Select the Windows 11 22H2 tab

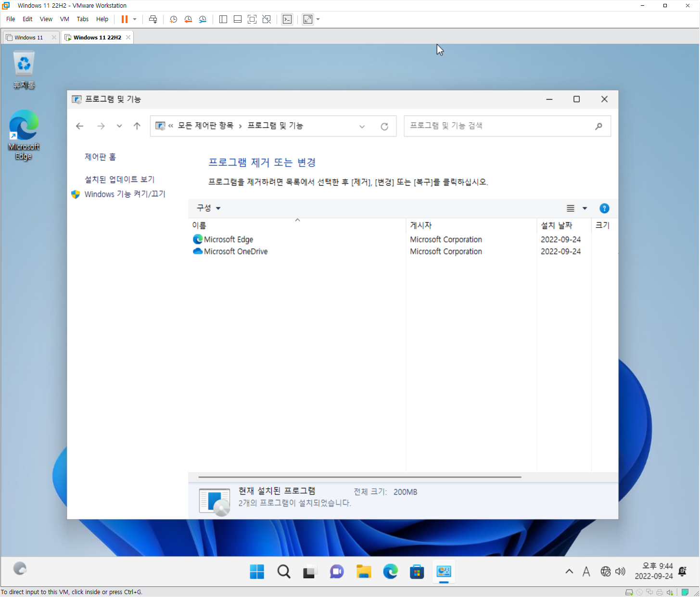[x=97, y=38]
